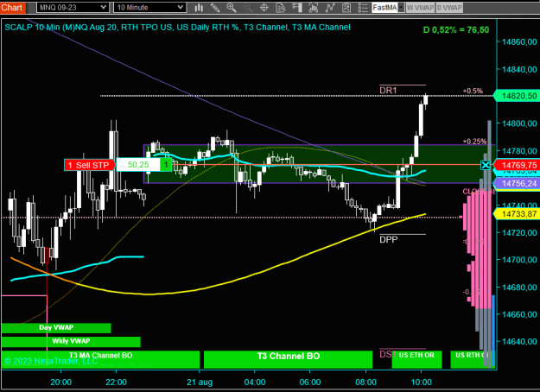Toggle the D VWAP button
Viewport: 540px width, 392px height.
pos(449,8)
